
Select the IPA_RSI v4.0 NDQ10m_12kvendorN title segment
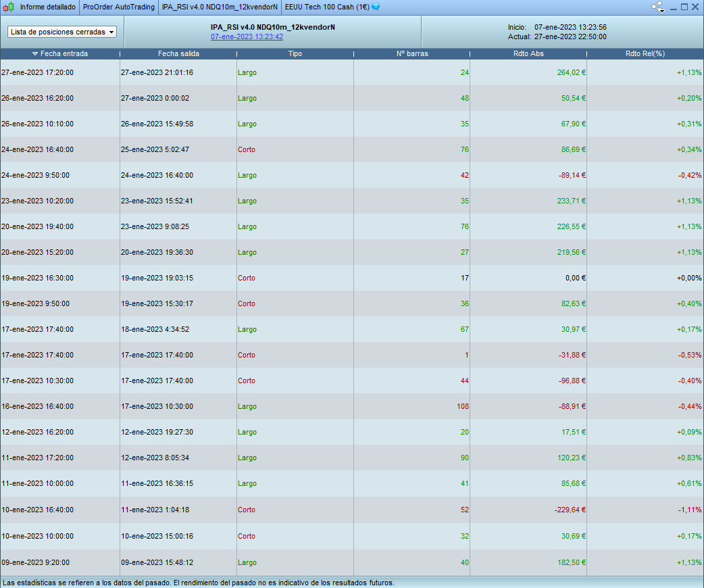pyautogui.click(x=220, y=7)
